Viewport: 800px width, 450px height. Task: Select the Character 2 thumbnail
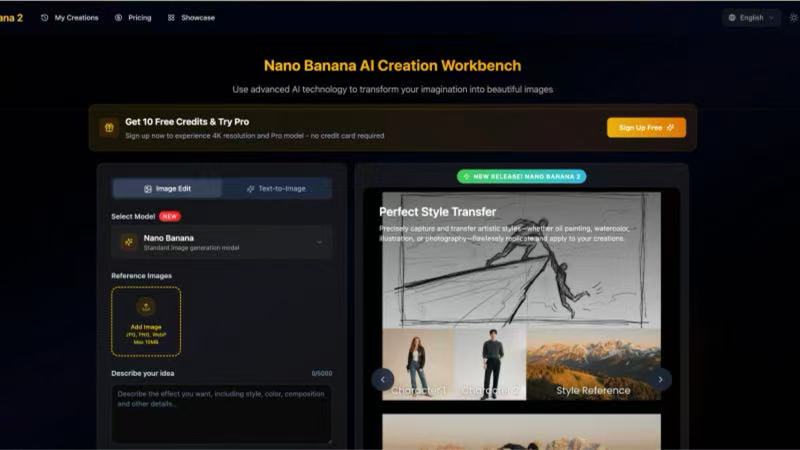[489, 362]
